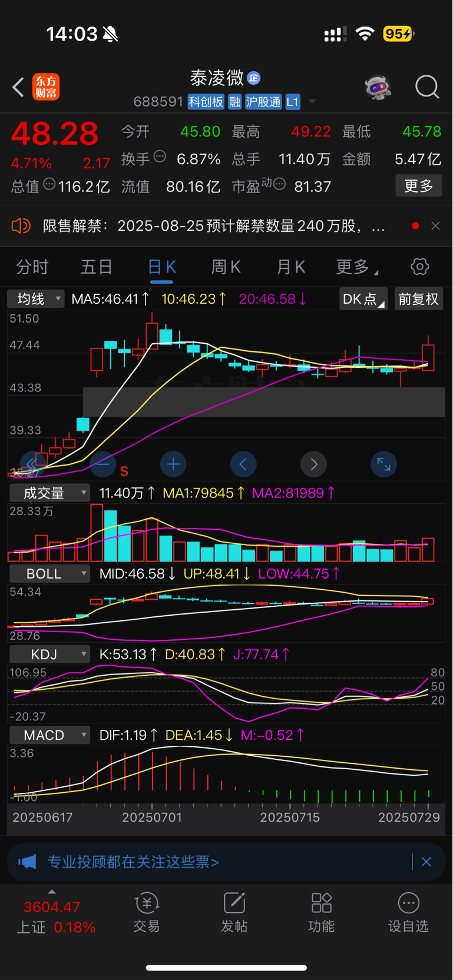Open the 更多 period dropdown tab
The height and width of the screenshot is (980, 453).
click(x=356, y=267)
